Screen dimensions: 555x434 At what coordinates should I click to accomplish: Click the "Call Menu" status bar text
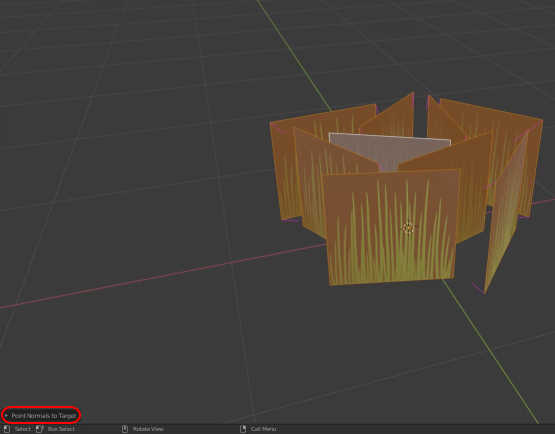coord(263,429)
